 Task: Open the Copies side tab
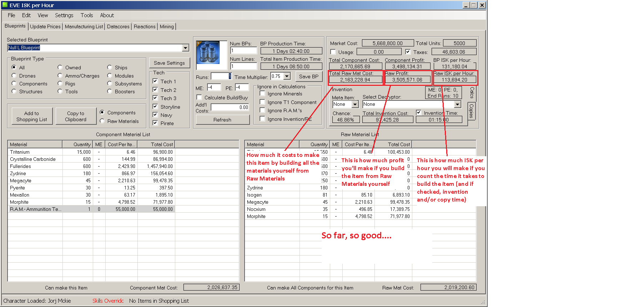point(471,111)
